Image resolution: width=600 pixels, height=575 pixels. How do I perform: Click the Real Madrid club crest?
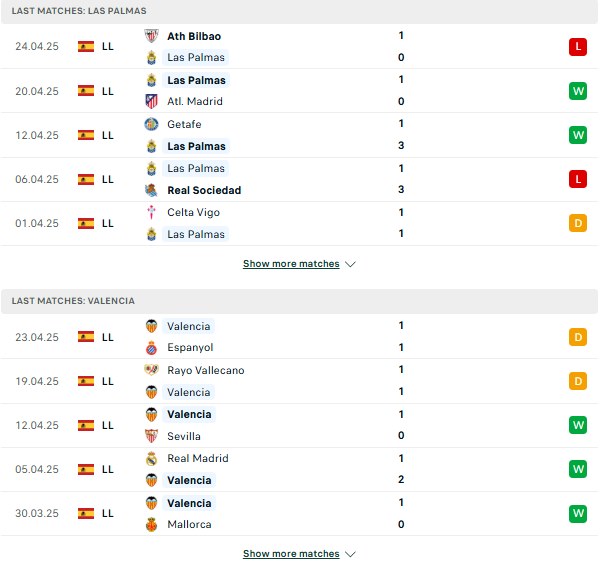coord(152,458)
